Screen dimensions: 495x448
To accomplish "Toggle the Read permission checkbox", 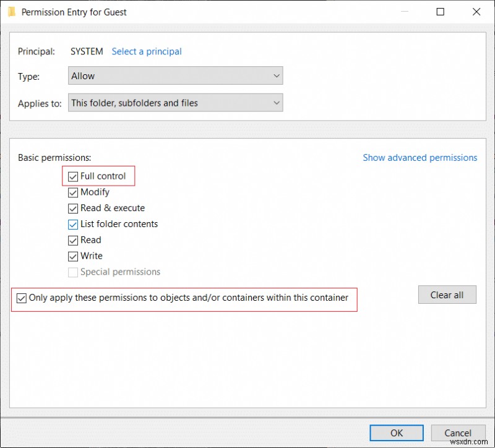I will pos(73,240).
